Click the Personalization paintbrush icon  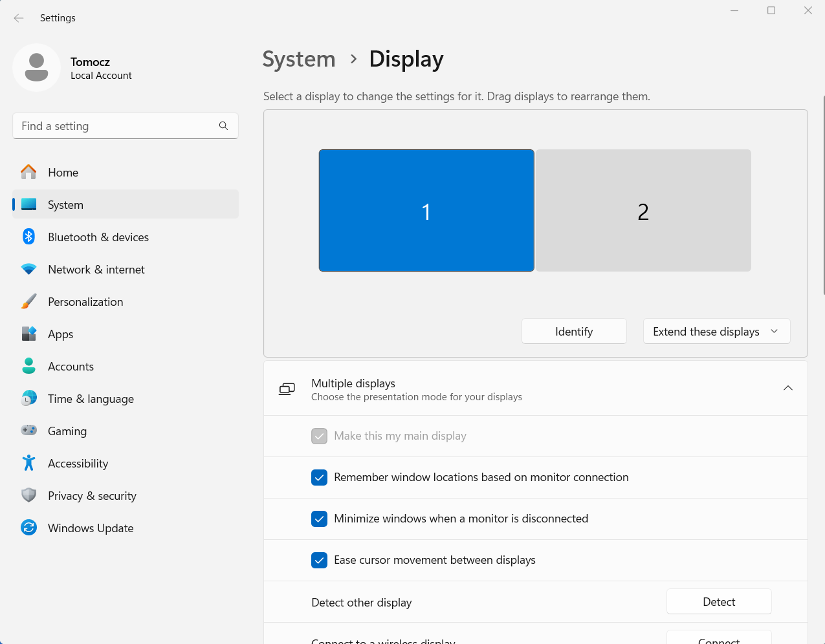pyautogui.click(x=28, y=301)
